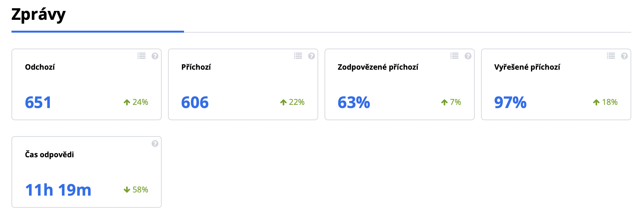Click the 24% increase indicator on Odchozí
Viewport: 644px width, 218px height.
click(136, 102)
